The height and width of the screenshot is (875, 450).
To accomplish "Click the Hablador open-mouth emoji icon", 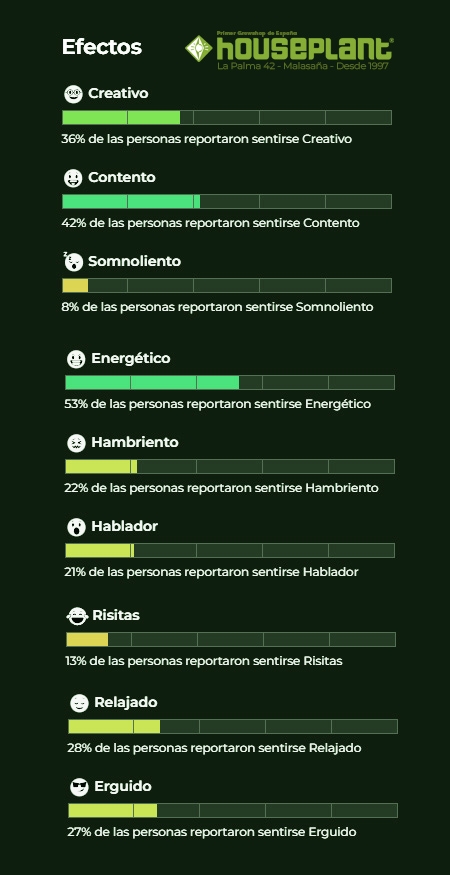I will 76,527.
